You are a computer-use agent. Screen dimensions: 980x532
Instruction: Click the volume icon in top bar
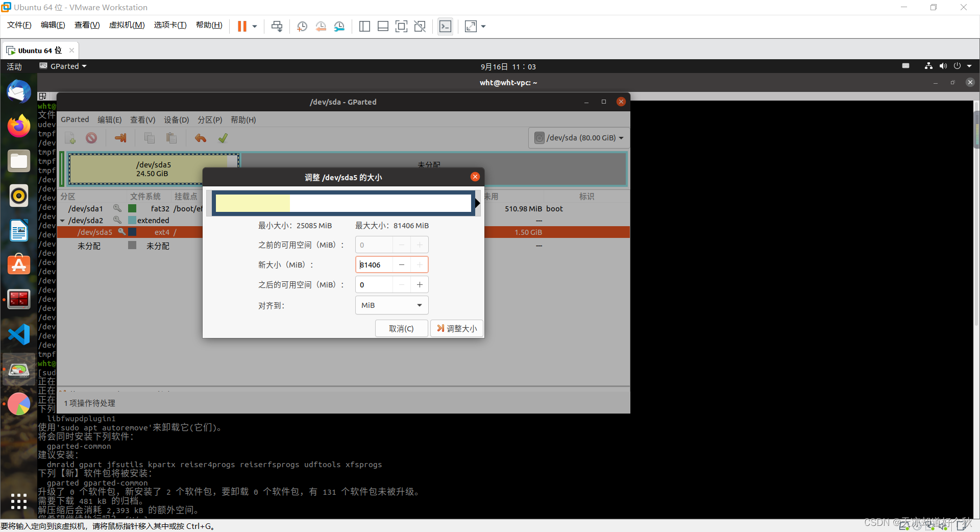click(943, 66)
